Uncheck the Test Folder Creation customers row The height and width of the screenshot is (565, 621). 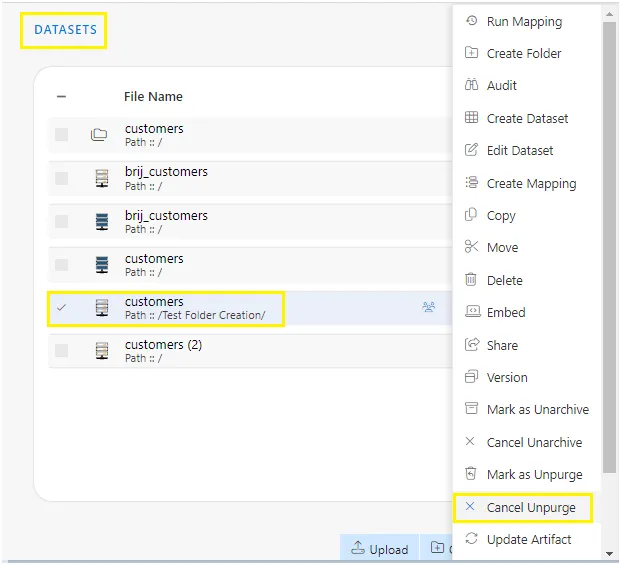[x=61, y=308]
